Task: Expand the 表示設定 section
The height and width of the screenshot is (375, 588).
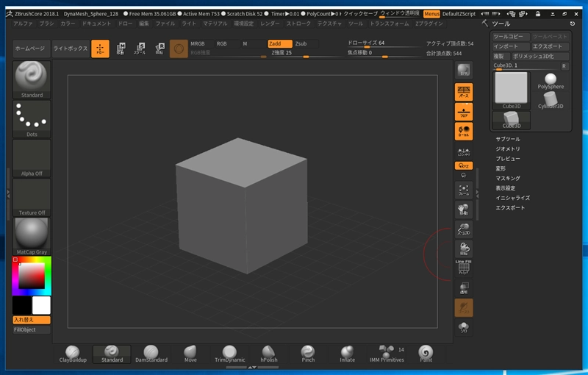Action: coord(506,188)
